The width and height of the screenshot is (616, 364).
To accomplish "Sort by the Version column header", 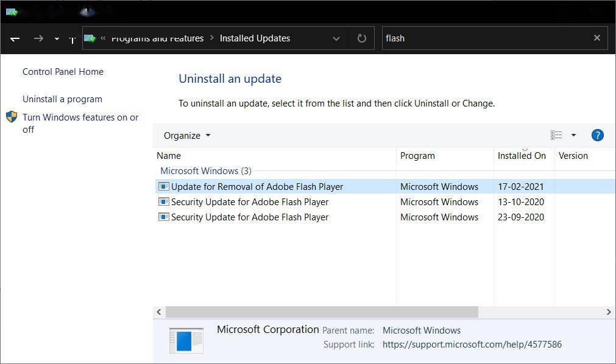I will coord(573,155).
